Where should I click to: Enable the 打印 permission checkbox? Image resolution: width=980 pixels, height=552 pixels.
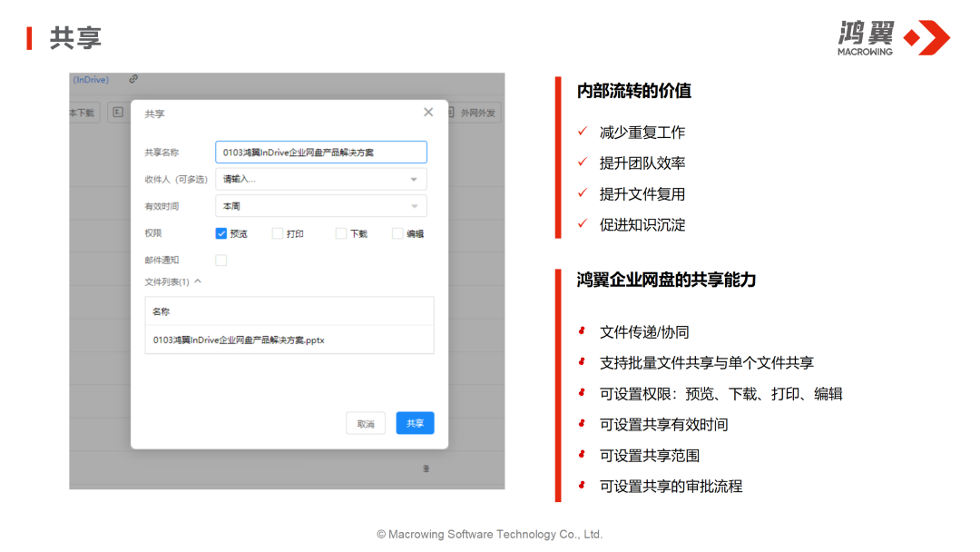point(278,233)
